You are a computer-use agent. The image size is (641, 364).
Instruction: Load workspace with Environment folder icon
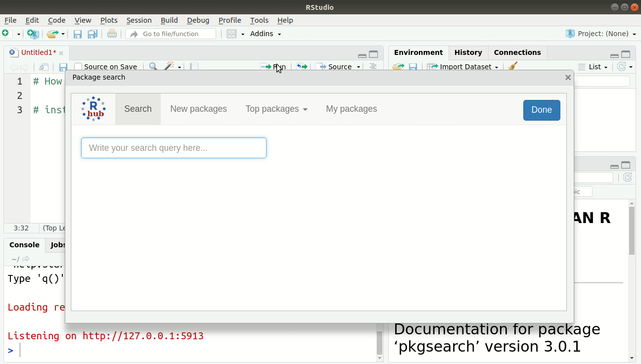pos(398,66)
